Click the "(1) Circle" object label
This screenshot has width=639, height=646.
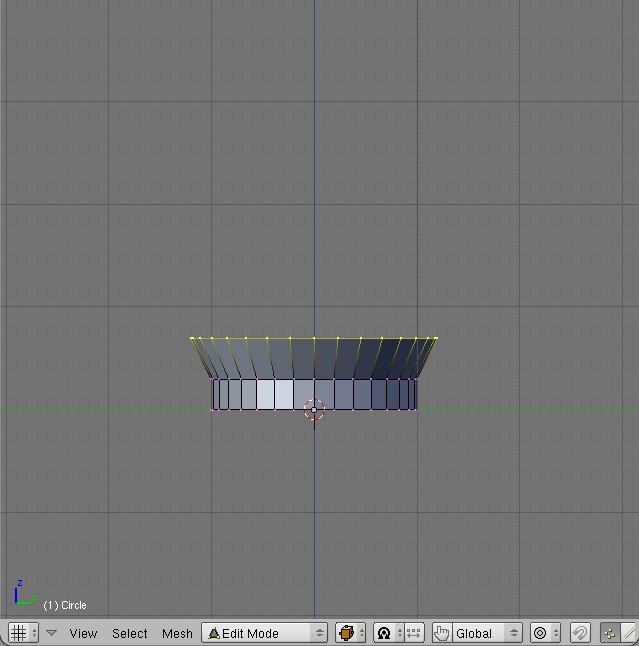coord(65,605)
